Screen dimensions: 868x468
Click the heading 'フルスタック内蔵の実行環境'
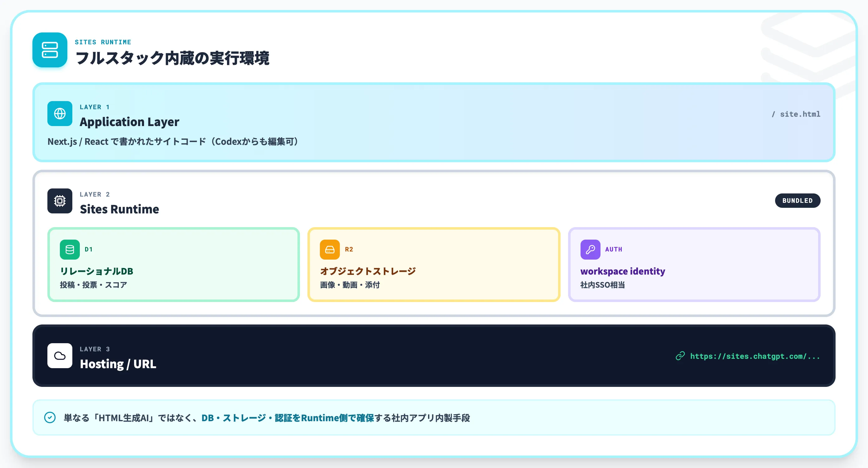(172, 58)
